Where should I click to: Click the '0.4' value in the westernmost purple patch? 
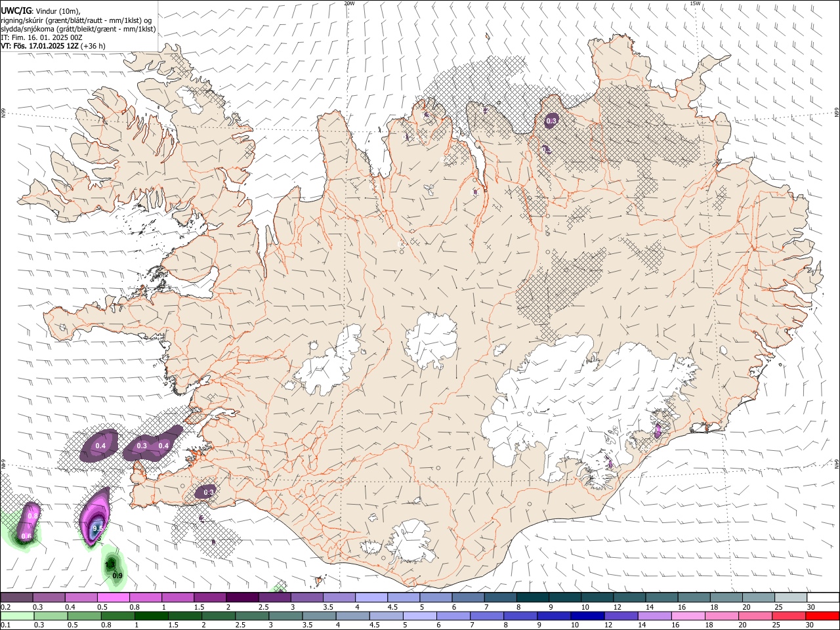[100, 446]
